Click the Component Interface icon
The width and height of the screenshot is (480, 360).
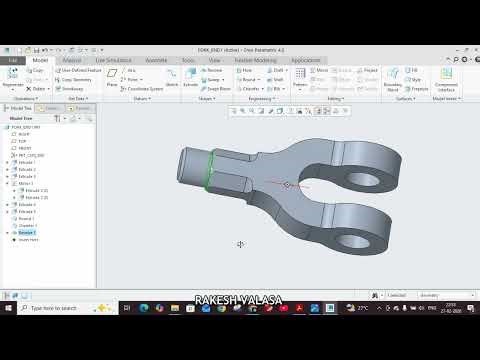point(446,80)
